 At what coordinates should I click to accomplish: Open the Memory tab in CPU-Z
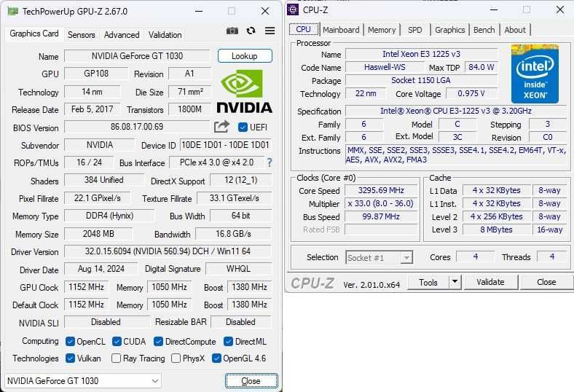tap(382, 30)
